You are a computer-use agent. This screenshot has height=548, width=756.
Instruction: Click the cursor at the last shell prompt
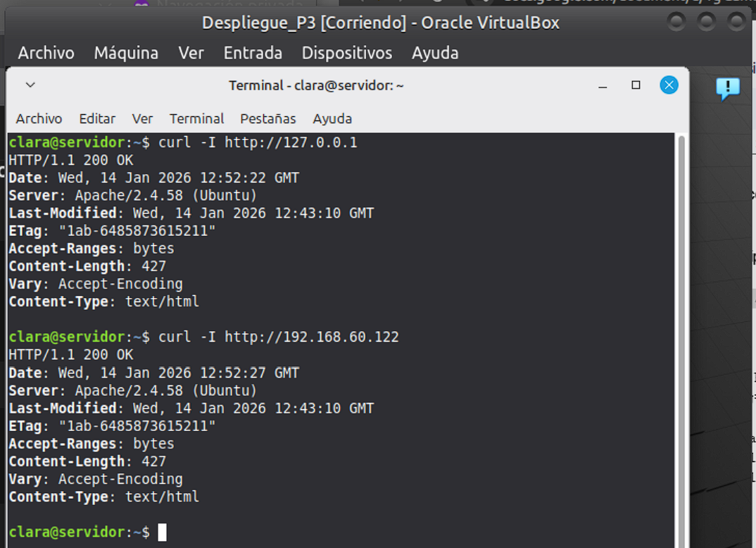163,532
